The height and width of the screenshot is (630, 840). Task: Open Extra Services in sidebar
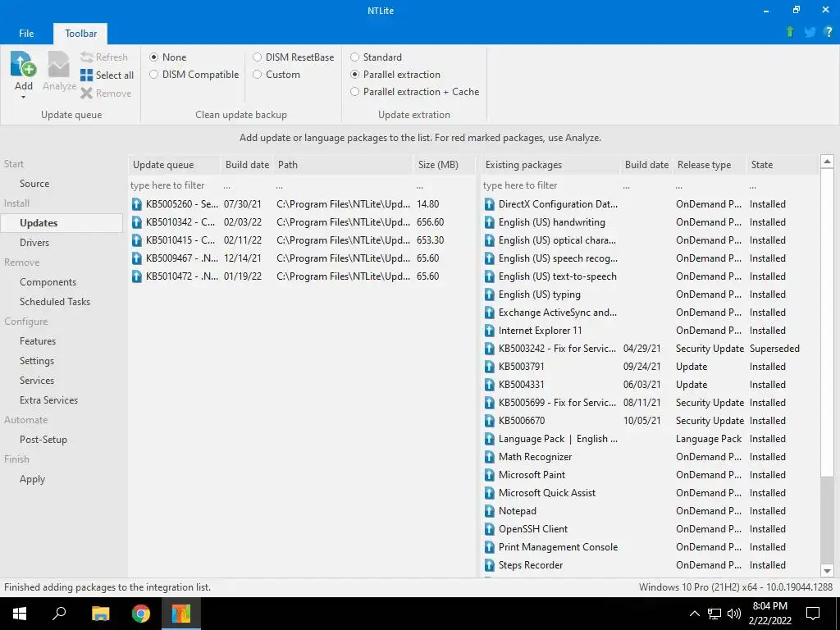(x=48, y=400)
